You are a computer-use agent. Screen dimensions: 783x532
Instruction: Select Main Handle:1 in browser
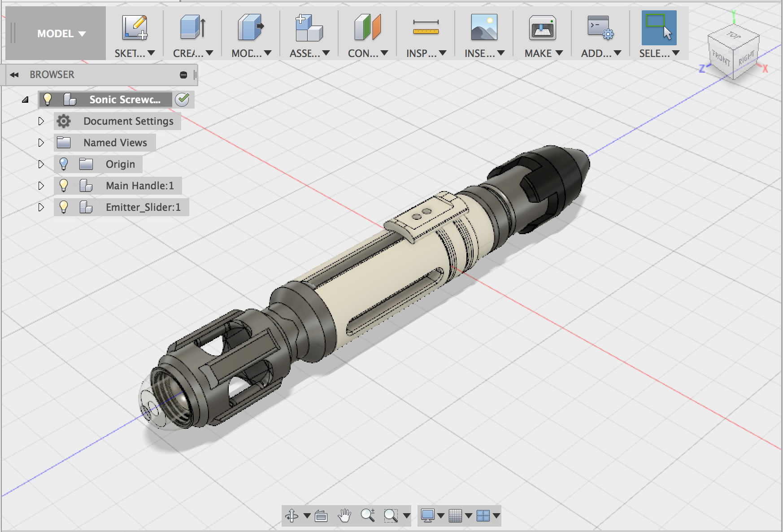tap(139, 186)
